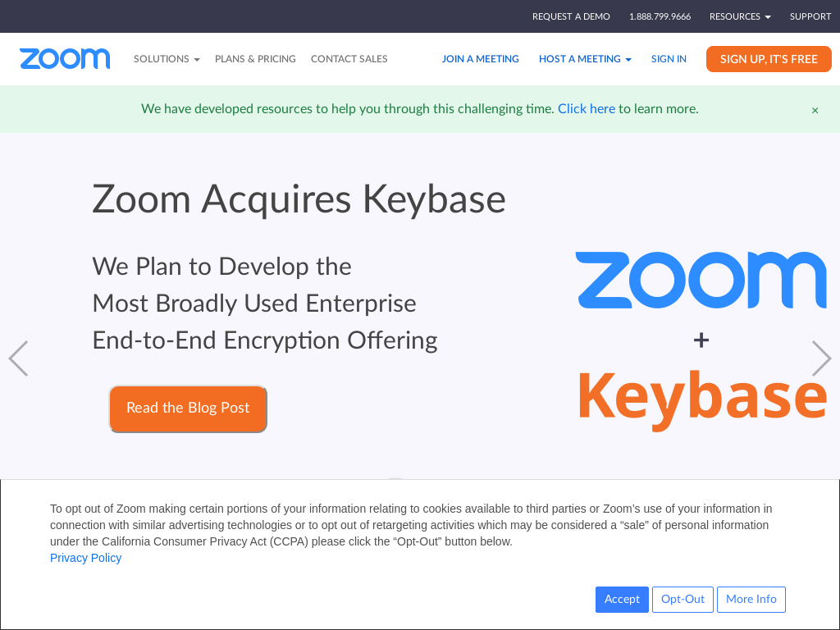840x630 pixels.
Task: Open the Privacy Policy link
Action: (85, 558)
